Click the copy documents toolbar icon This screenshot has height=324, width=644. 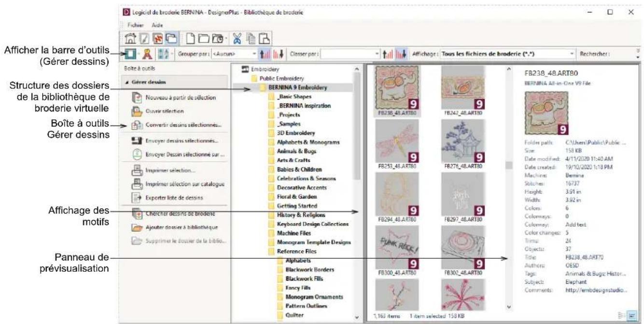pos(251,39)
